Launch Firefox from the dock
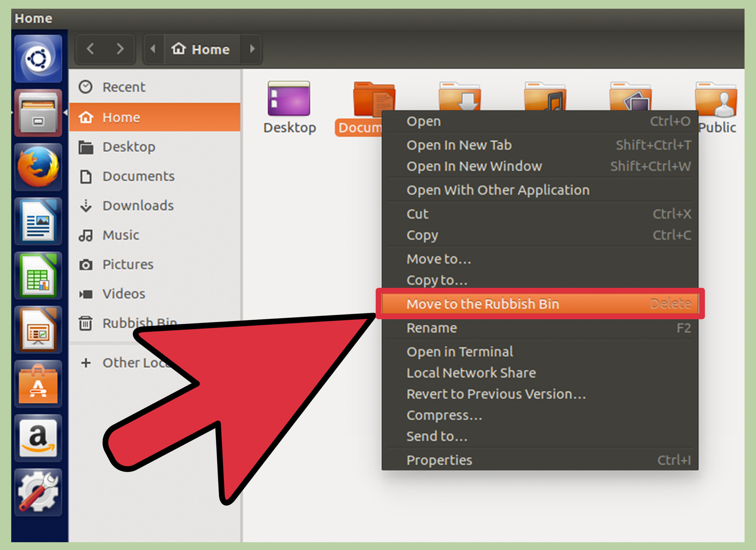Screen dimensions: 756x550 pos(38,167)
